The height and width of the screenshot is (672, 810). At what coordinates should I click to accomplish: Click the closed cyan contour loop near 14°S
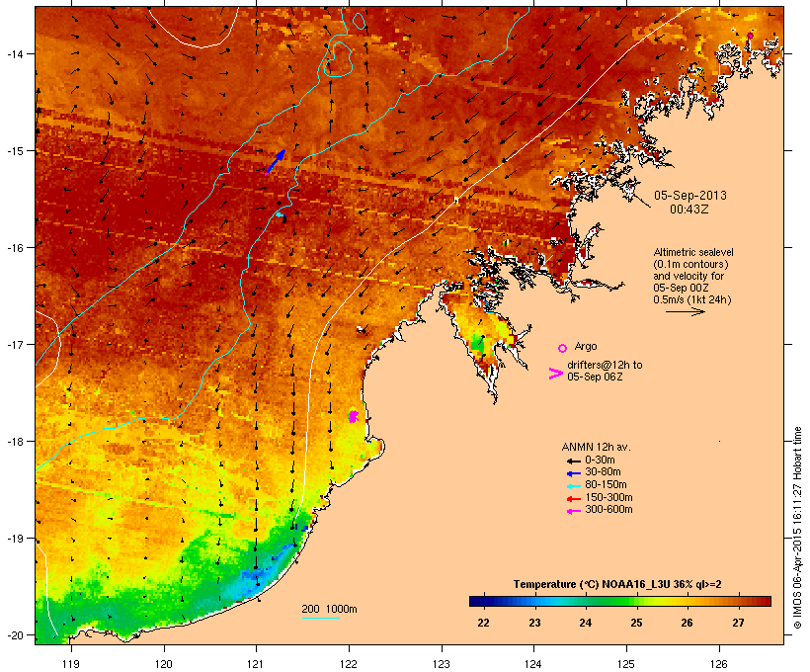click(x=339, y=59)
